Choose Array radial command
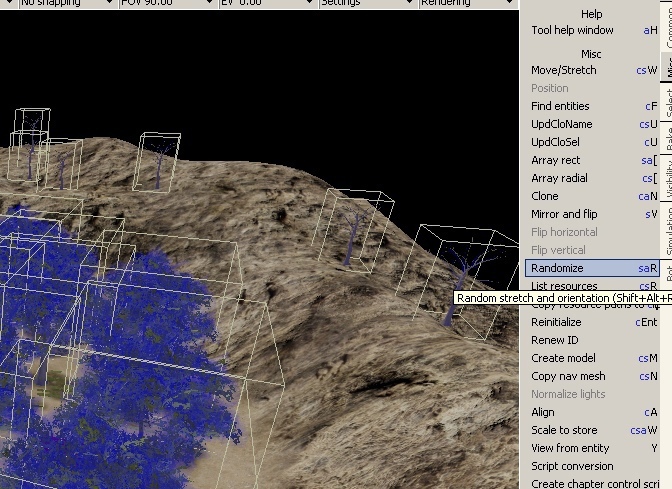Viewport: 672px width, 489px height. 593,178
